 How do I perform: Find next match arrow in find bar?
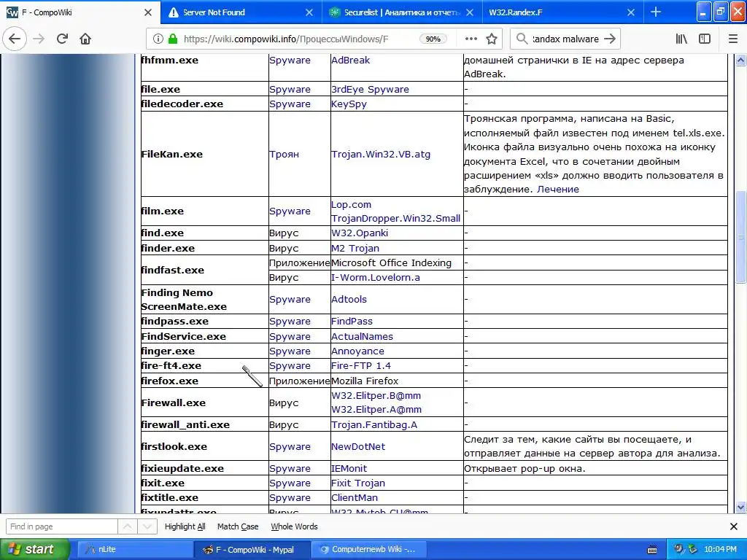coord(147,526)
